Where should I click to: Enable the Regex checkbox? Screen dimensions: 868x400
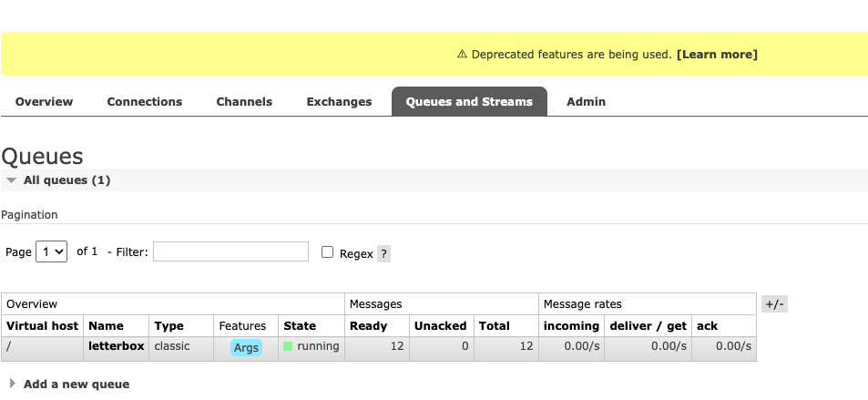pos(328,252)
